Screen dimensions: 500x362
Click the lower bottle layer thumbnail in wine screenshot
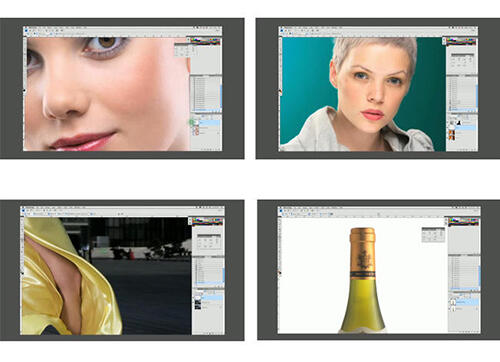pyautogui.click(x=453, y=309)
